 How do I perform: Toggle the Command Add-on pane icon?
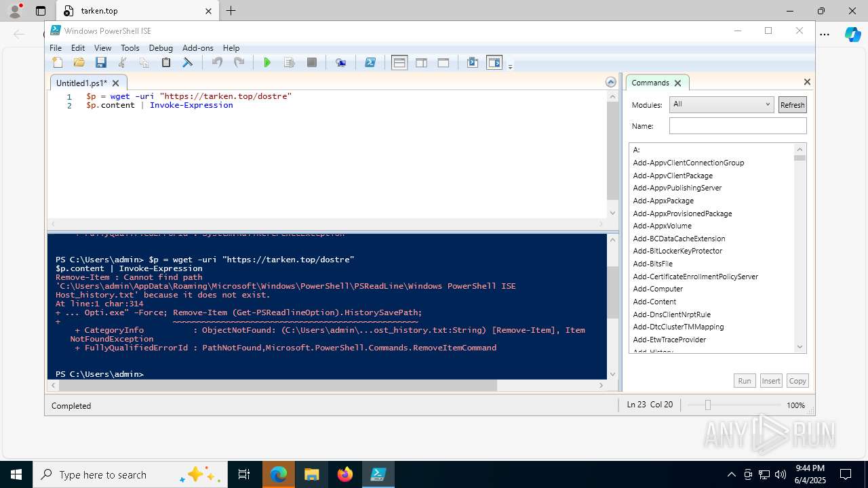click(494, 62)
